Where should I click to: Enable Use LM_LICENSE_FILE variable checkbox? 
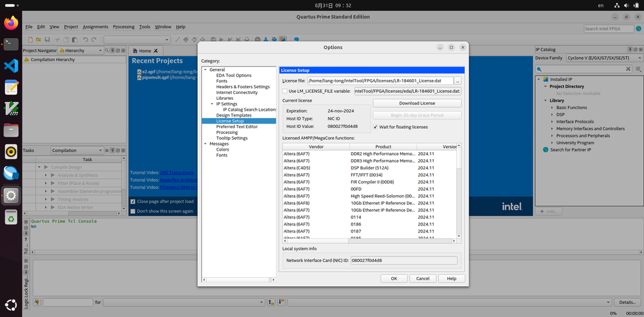(x=285, y=91)
